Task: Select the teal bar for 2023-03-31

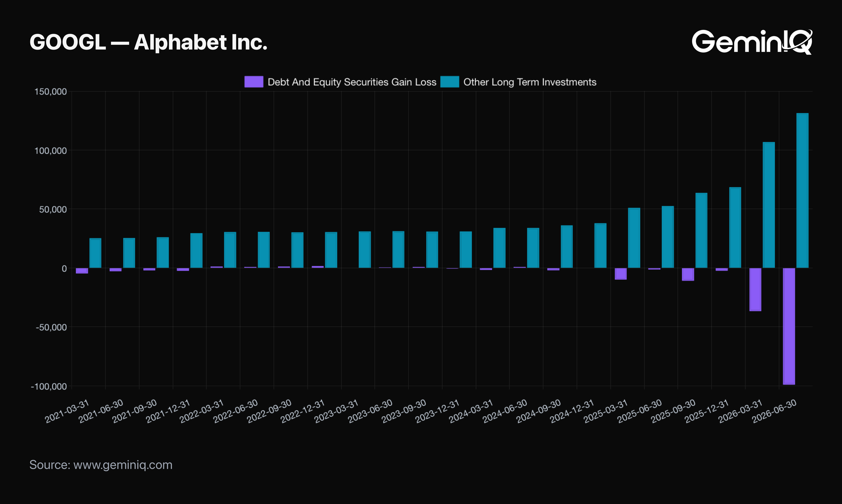Action: 365,250
